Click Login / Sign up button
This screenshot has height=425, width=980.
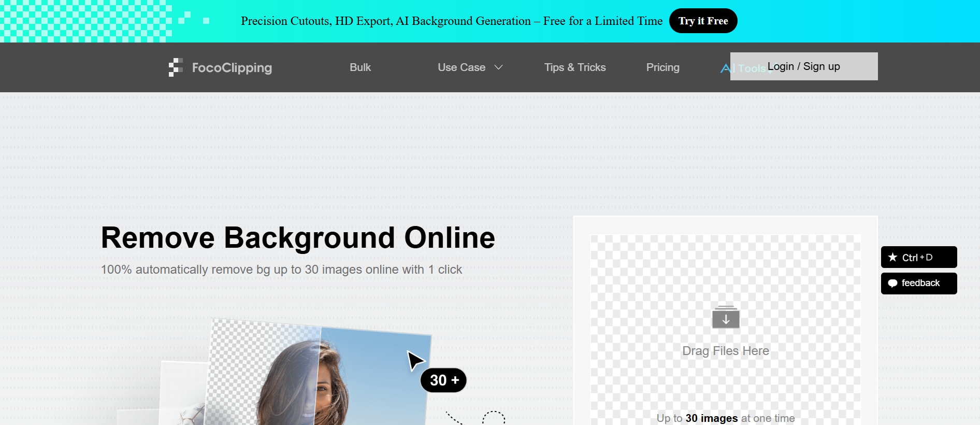coord(804,66)
